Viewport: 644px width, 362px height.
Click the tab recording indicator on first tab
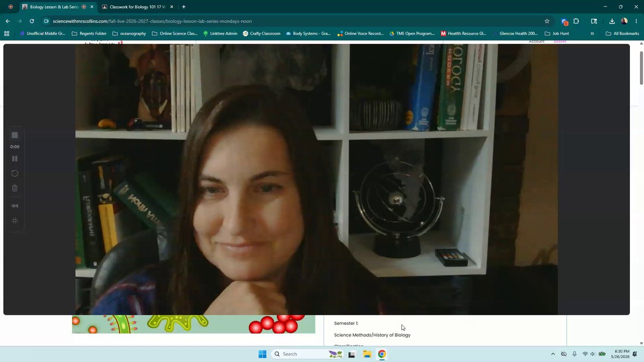[84, 7]
